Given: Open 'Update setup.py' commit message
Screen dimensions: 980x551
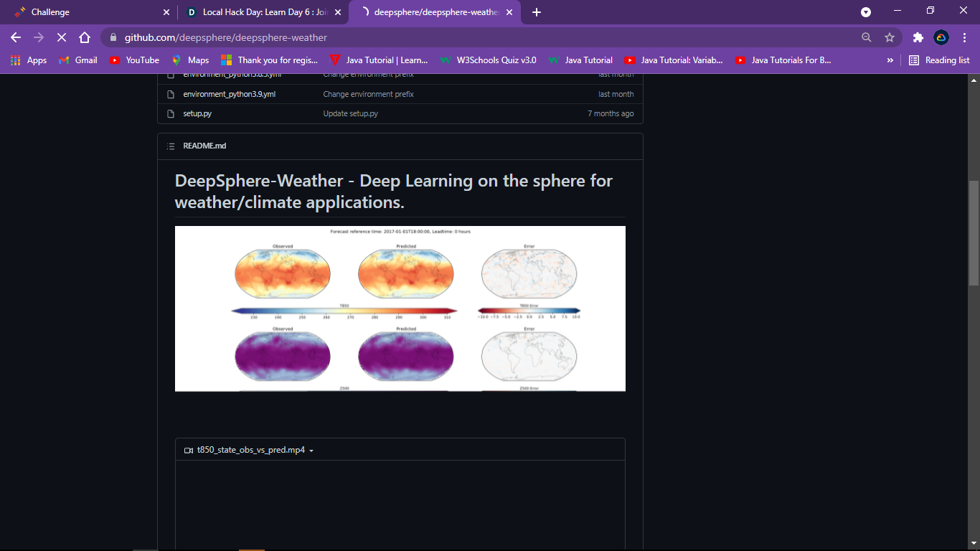Looking at the screenshot, I should [x=350, y=113].
